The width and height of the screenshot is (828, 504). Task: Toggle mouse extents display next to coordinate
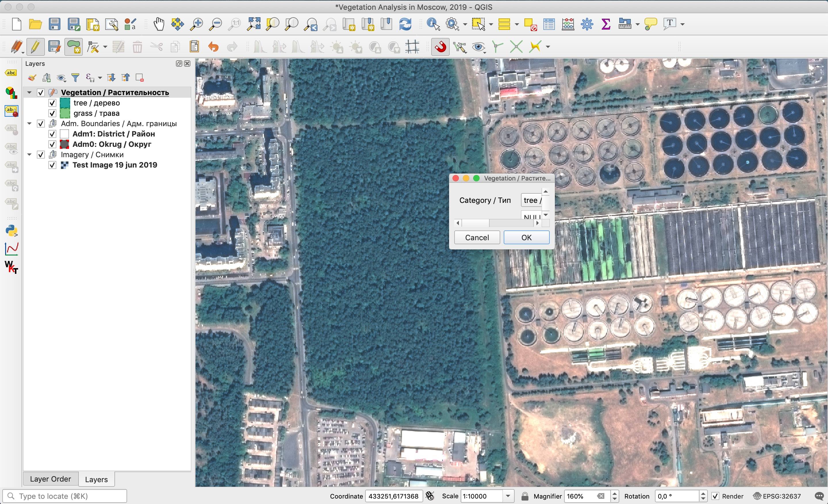(x=430, y=496)
